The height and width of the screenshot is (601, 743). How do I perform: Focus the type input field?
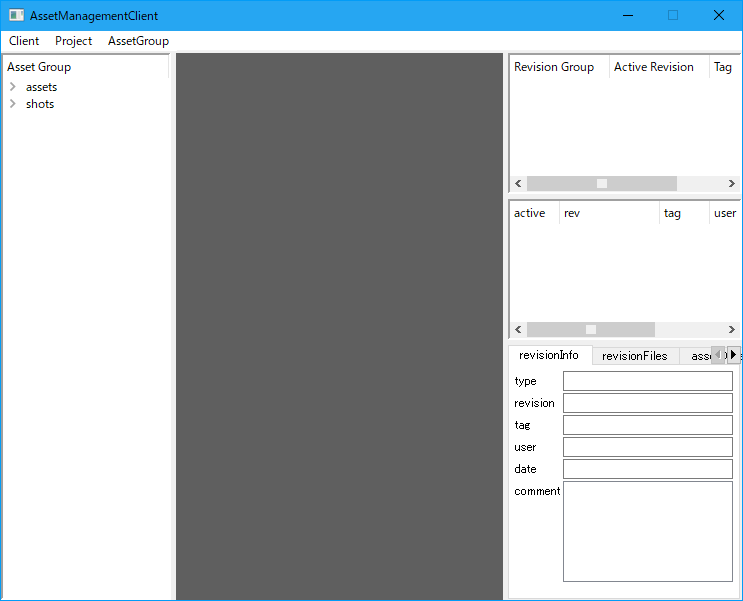coord(648,381)
